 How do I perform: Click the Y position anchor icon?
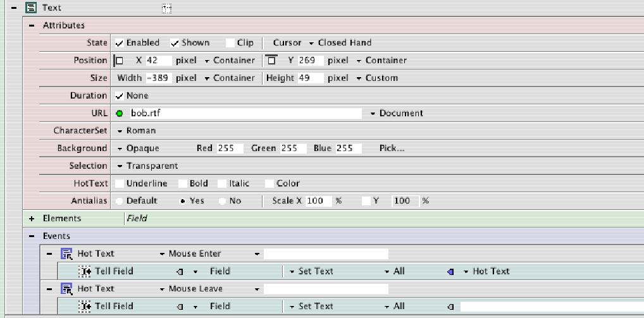pos(271,61)
